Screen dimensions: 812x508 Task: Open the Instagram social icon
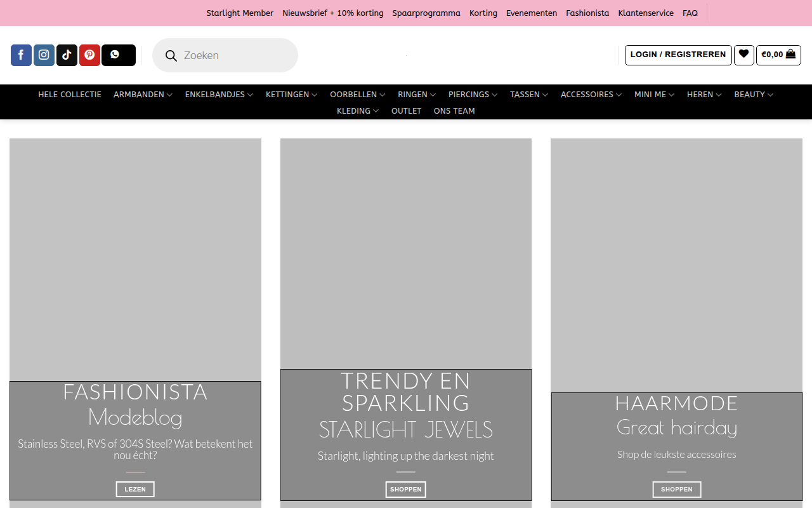pos(44,55)
